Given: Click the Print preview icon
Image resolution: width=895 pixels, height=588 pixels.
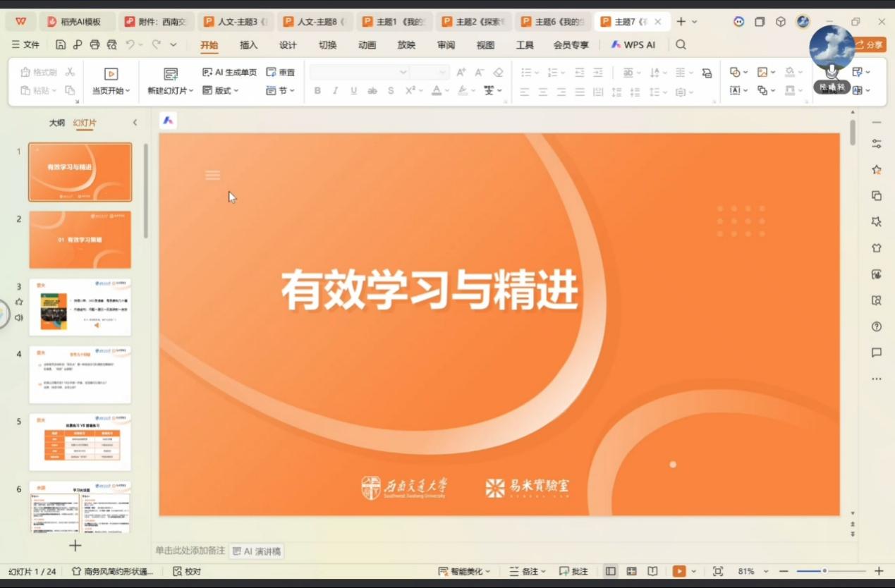Looking at the screenshot, I should coord(111,44).
